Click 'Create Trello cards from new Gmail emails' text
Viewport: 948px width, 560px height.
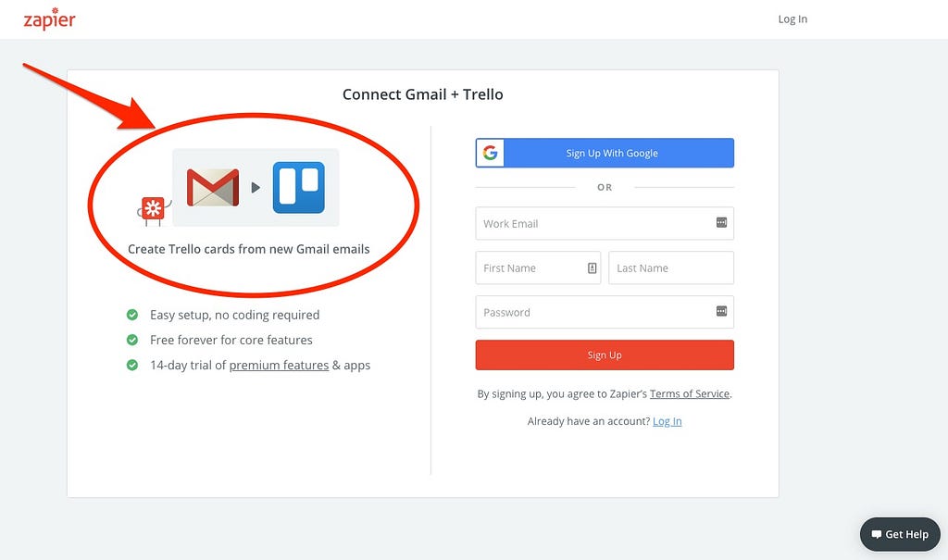click(248, 249)
